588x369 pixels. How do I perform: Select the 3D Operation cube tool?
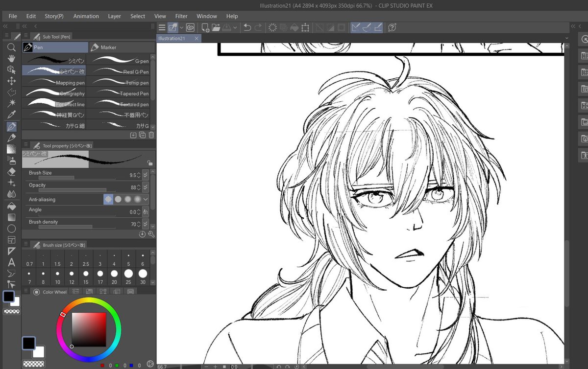click(12, 70)
